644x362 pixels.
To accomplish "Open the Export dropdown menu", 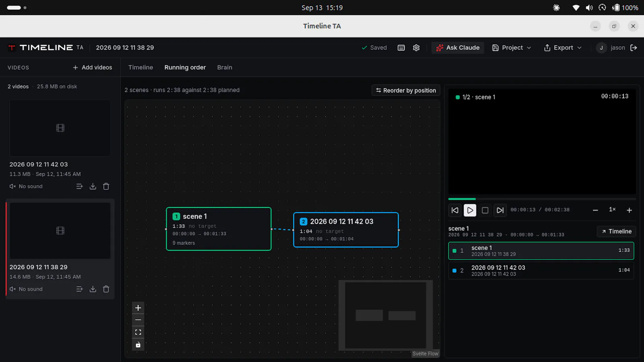I will click(x=563, y=47).
